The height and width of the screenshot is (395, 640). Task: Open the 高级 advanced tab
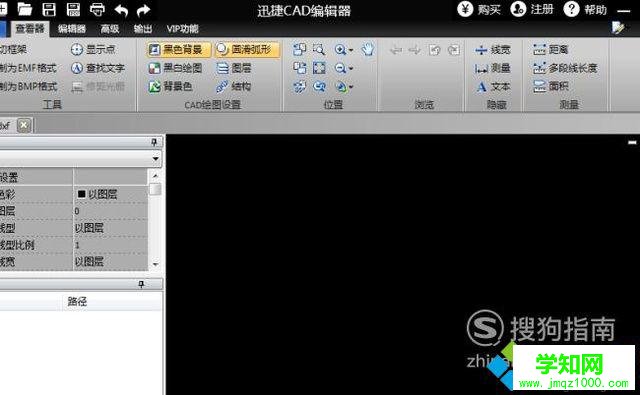[x=110, y=29]
